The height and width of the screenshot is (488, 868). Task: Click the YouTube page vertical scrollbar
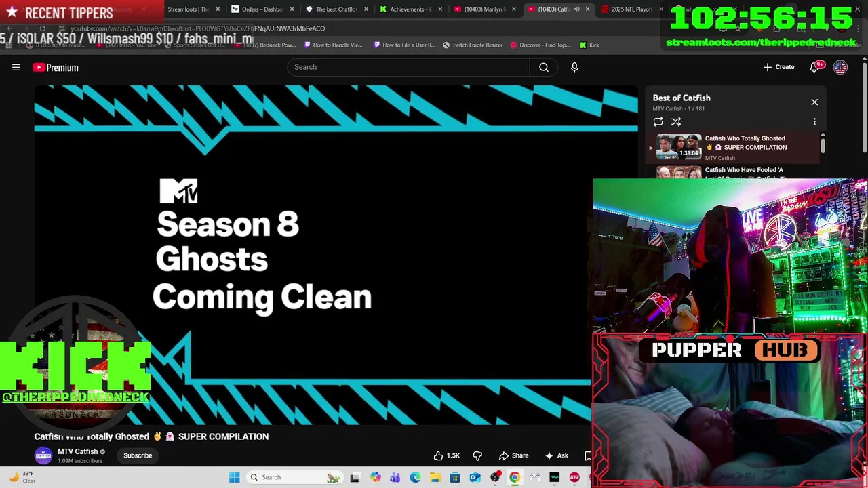point(864,108)
